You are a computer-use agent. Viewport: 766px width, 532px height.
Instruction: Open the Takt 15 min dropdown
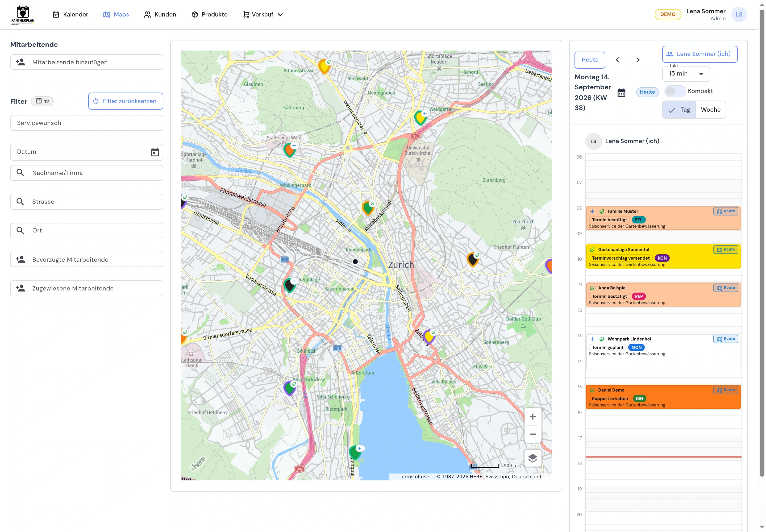[686, 74]
